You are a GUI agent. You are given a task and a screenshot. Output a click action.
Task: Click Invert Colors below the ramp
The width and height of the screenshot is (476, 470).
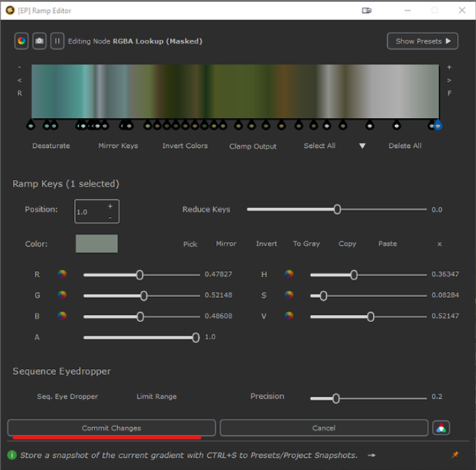coord(185,146)
